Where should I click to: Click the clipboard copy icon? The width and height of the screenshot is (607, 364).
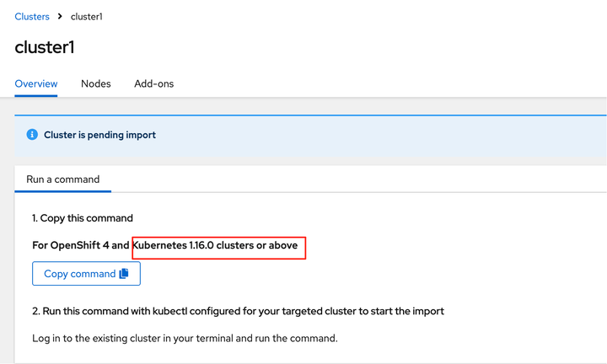124,274
